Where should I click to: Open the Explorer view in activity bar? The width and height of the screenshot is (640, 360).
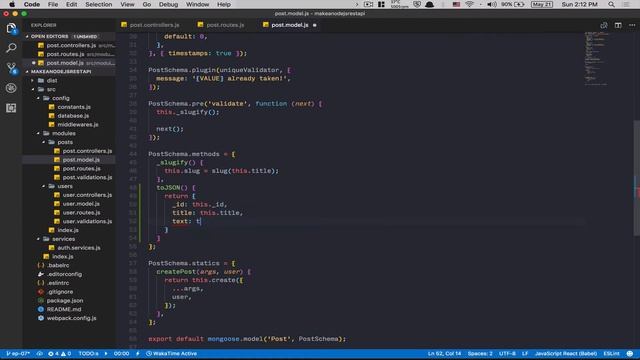[11, 28]
